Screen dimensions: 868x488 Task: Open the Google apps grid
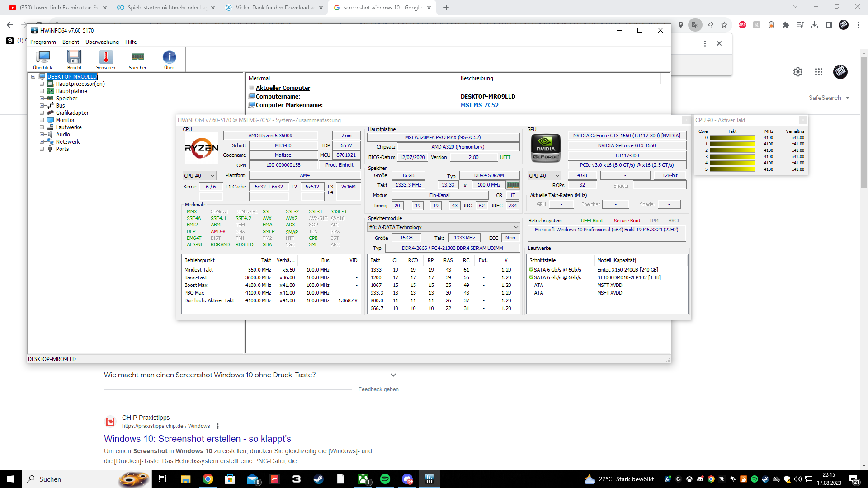pos(819,72)
